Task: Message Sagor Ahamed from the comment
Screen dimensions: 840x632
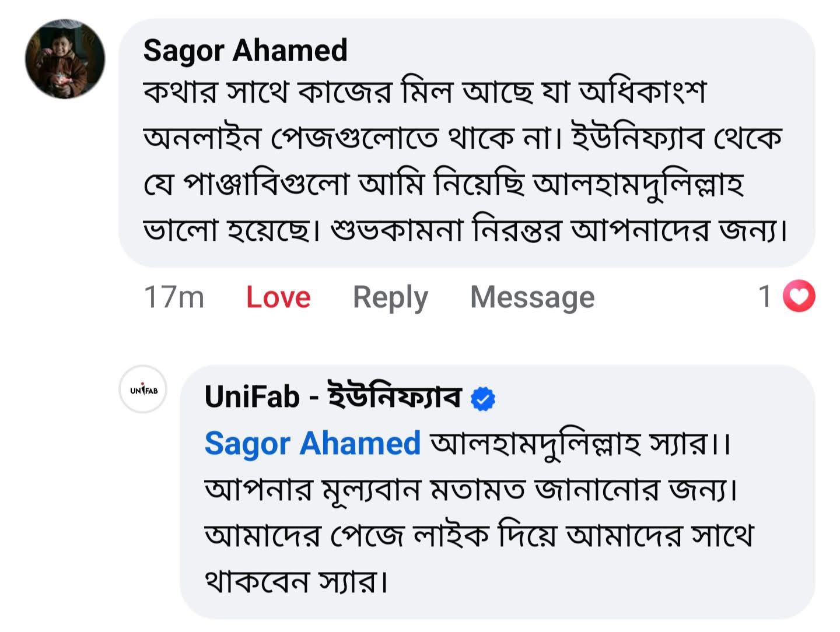Action: [532, 298]
